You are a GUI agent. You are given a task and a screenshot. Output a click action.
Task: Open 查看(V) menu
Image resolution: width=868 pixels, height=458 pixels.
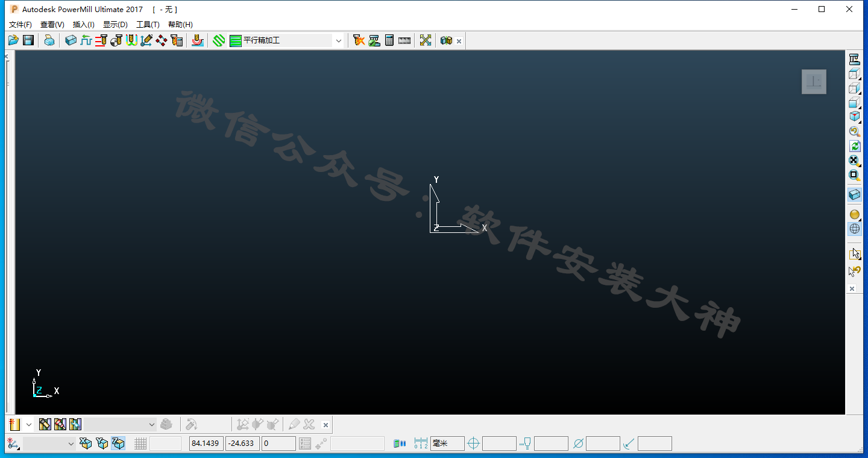point(52,25)
